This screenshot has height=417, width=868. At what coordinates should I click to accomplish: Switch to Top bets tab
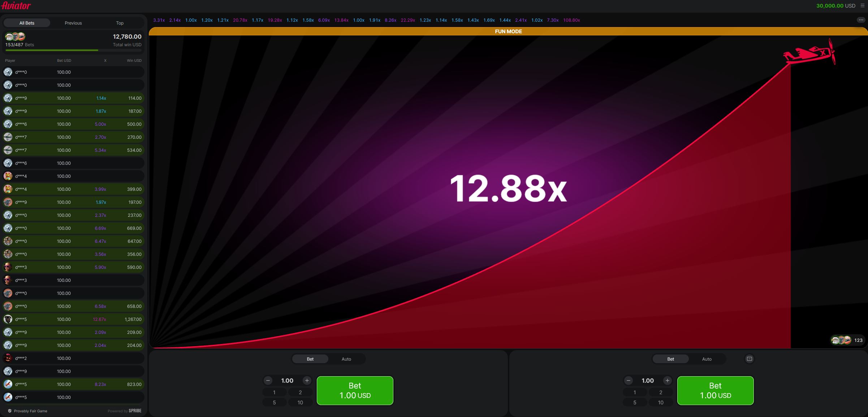coord(120,23)
